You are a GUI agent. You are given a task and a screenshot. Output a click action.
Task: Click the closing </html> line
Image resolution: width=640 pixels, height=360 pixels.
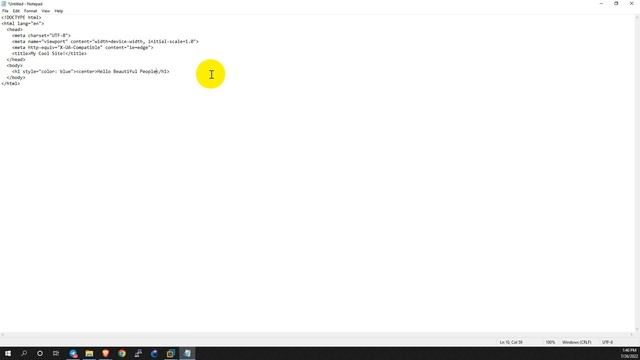coord(11,83)
